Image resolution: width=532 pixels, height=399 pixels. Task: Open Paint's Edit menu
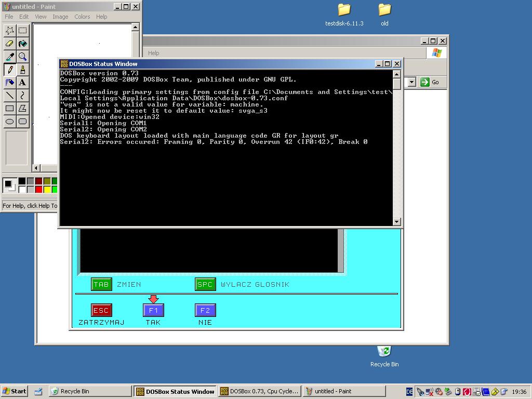[24, 17]
